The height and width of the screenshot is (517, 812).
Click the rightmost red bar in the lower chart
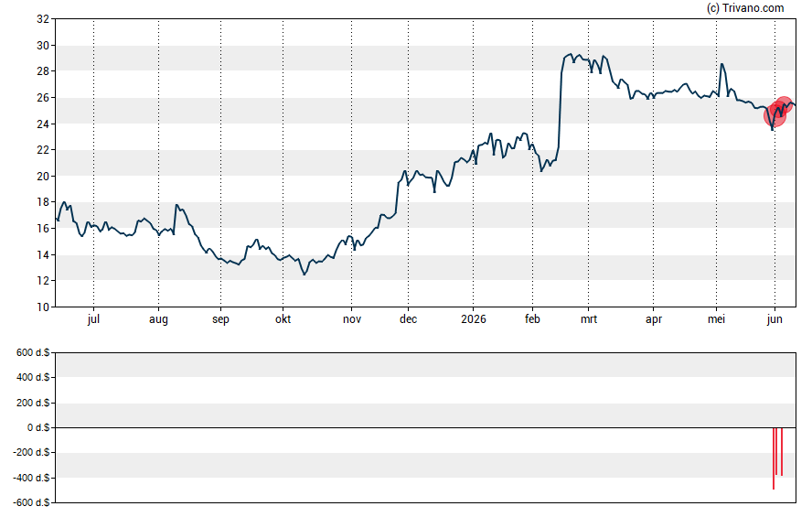pyautogui.click(x=782, y=452)
